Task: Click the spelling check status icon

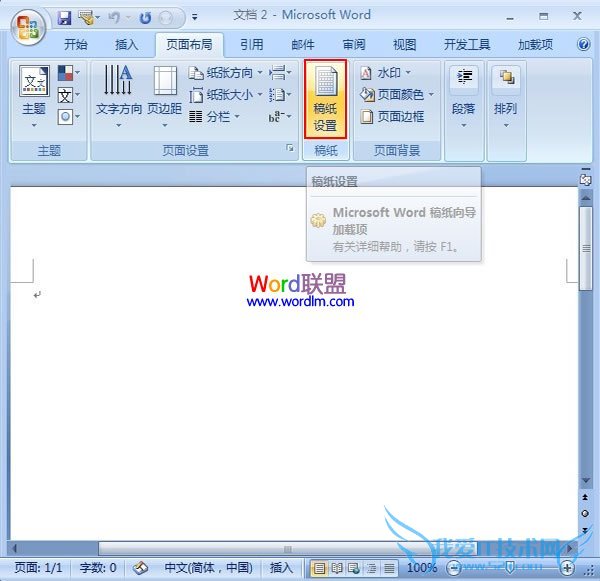Action: (x=140, y=568)
